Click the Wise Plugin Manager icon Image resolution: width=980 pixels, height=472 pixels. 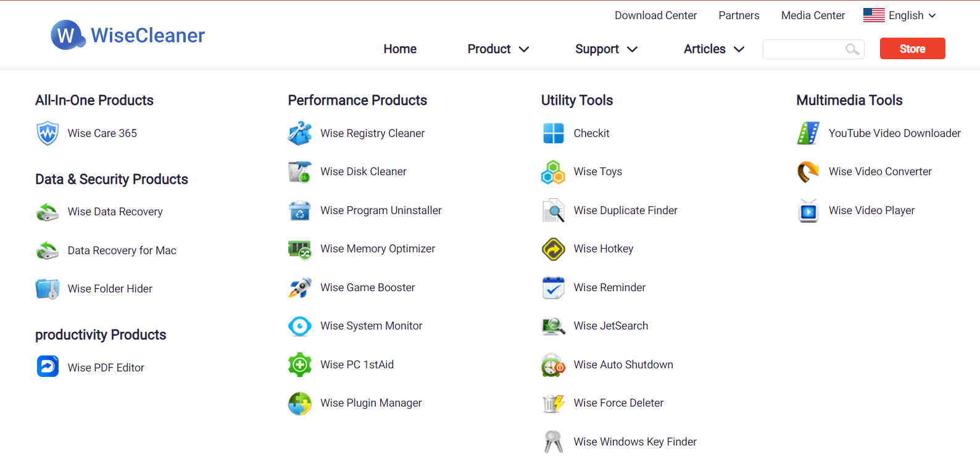click(x=300, y=404)
